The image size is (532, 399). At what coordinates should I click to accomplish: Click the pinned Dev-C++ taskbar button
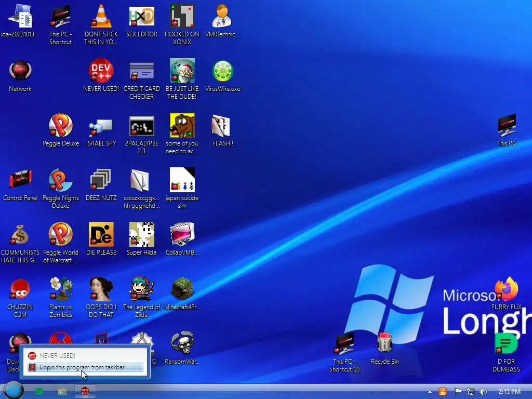(85, 391)
